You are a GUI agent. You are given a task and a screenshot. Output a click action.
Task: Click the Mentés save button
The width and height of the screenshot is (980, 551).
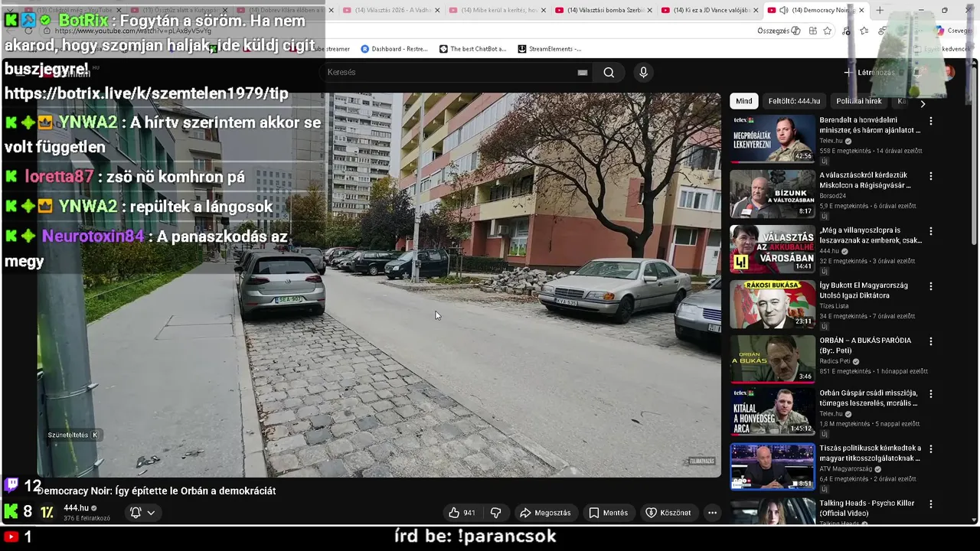tap(609, 513)
